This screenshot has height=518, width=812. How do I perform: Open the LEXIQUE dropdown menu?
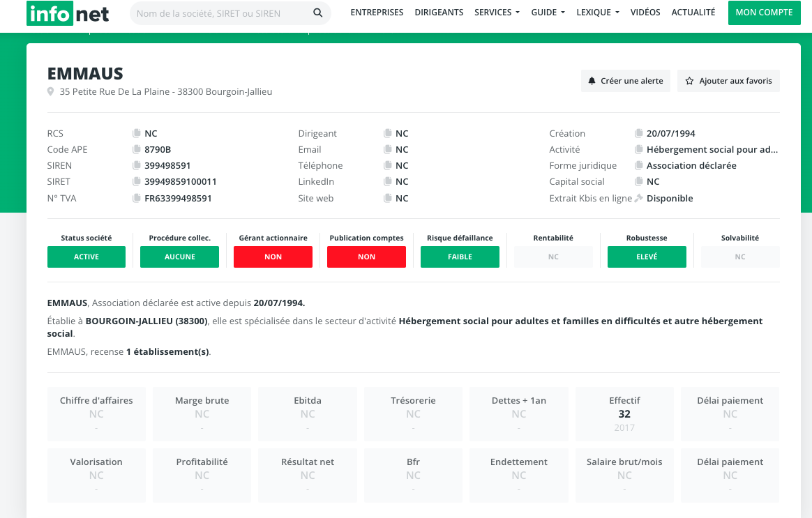click(597, 12)
